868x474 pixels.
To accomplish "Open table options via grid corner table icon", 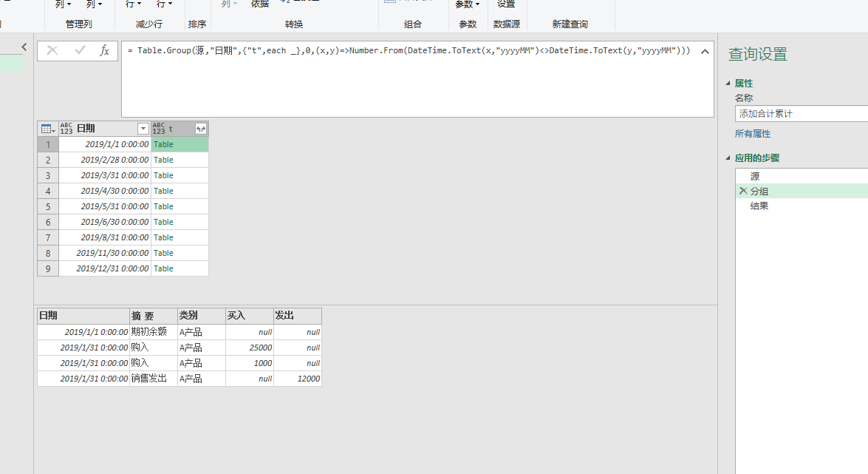I will [47, 128].
